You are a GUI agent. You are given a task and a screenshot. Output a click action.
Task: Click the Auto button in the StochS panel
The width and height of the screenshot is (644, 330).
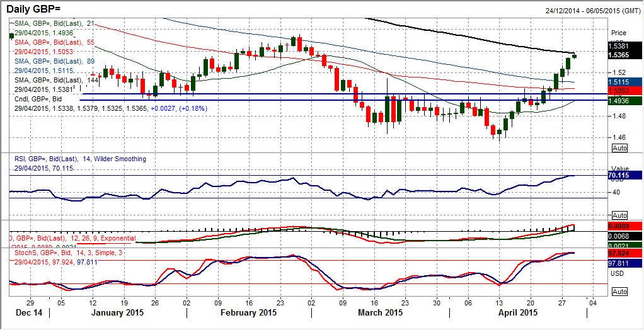click(619, 292)
